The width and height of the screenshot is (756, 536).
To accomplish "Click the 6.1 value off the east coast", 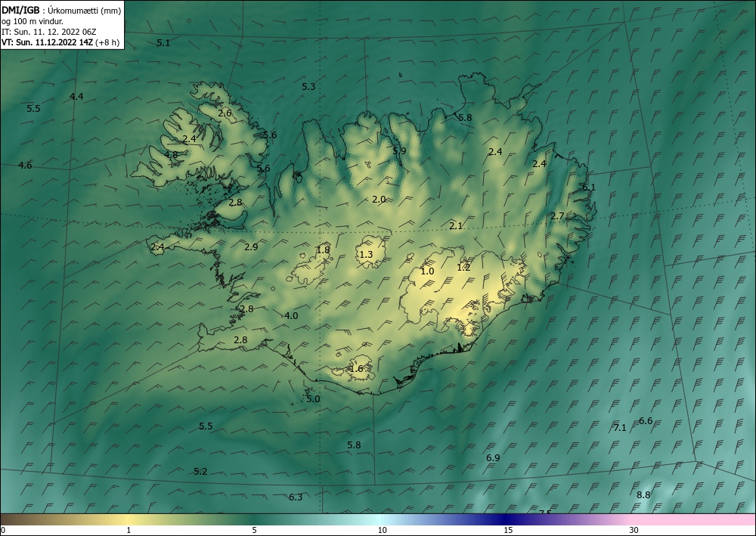I will (x=589, y=187).
